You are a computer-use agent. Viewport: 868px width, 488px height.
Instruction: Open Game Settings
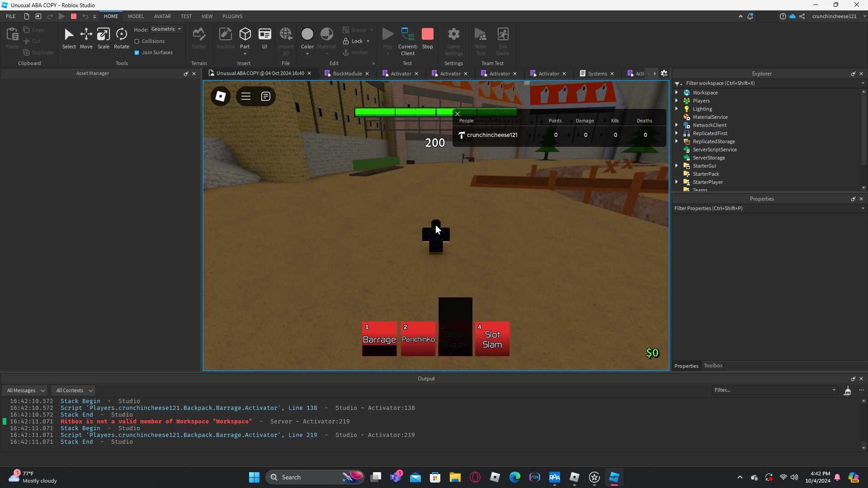tap(453, 41)
